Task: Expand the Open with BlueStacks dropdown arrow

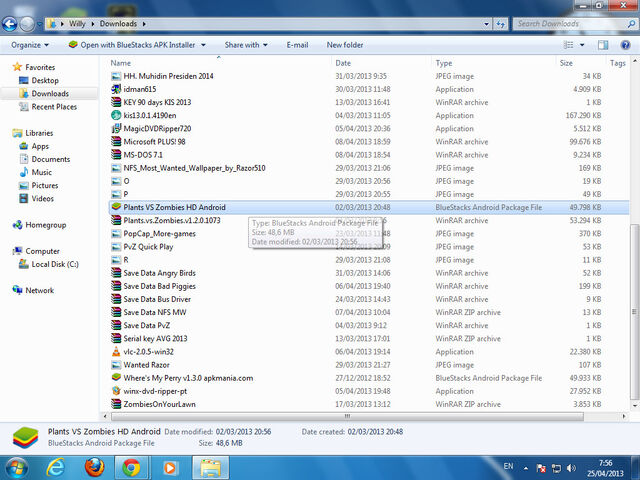Action: pos(203,45)
